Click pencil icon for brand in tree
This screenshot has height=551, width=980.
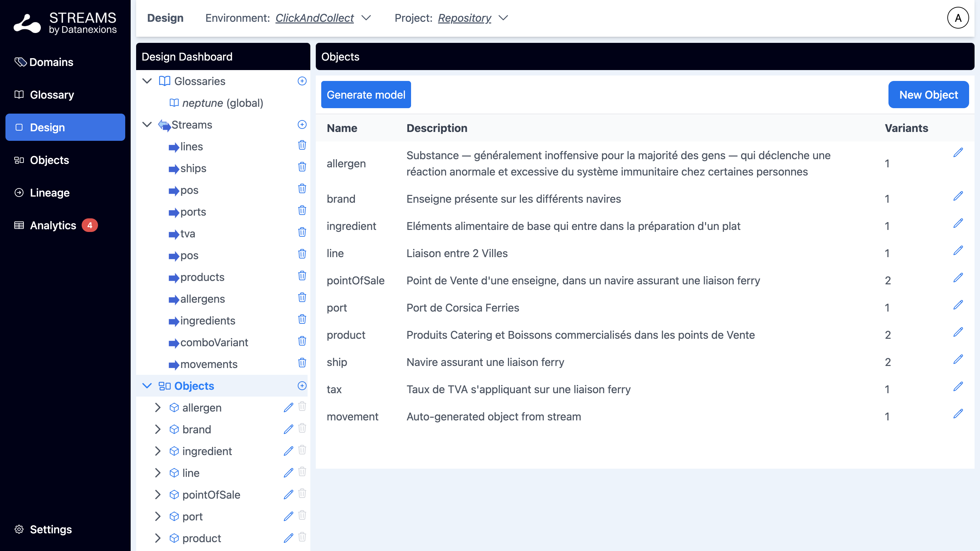(288, 429)
